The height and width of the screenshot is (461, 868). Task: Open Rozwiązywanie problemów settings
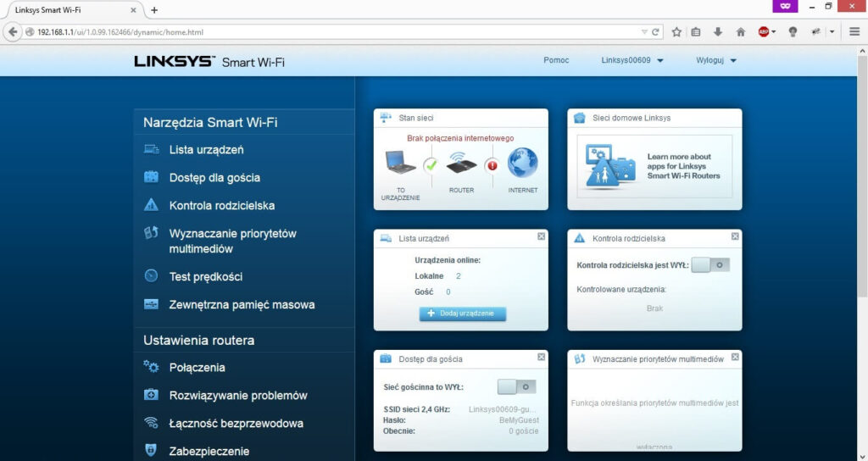pos(238,396)
